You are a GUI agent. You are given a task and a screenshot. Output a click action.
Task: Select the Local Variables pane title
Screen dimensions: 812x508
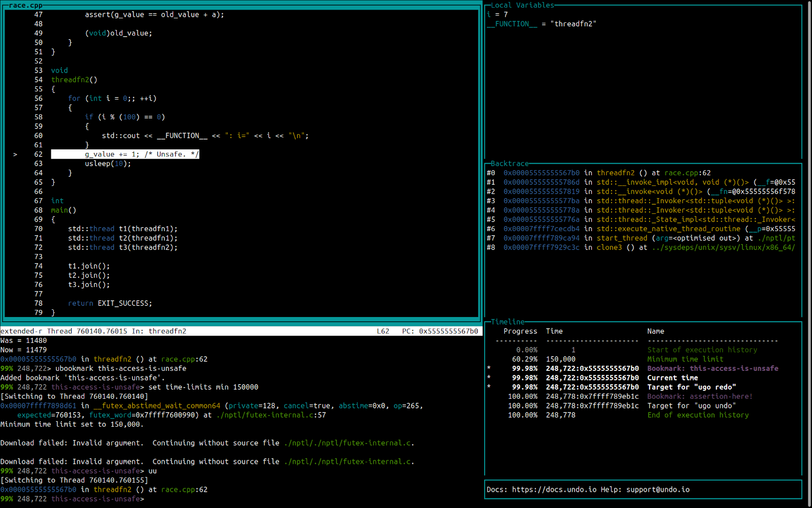click(x=522, y=5)
